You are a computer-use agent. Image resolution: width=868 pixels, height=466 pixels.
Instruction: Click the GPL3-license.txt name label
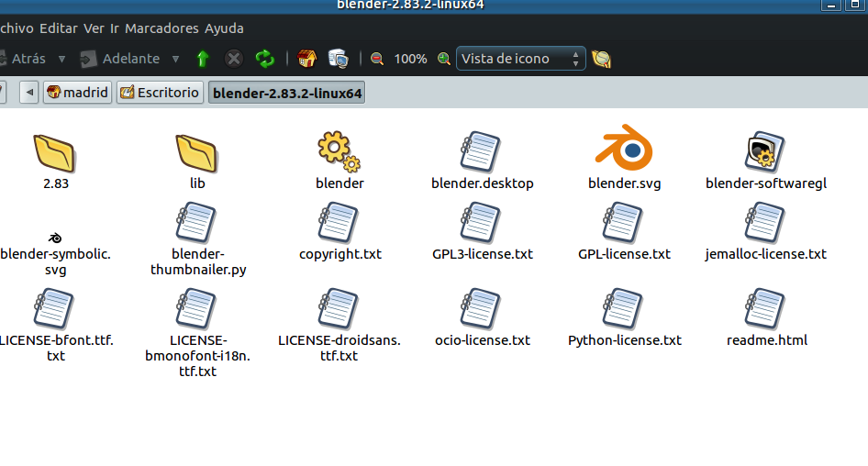[482, 254]
